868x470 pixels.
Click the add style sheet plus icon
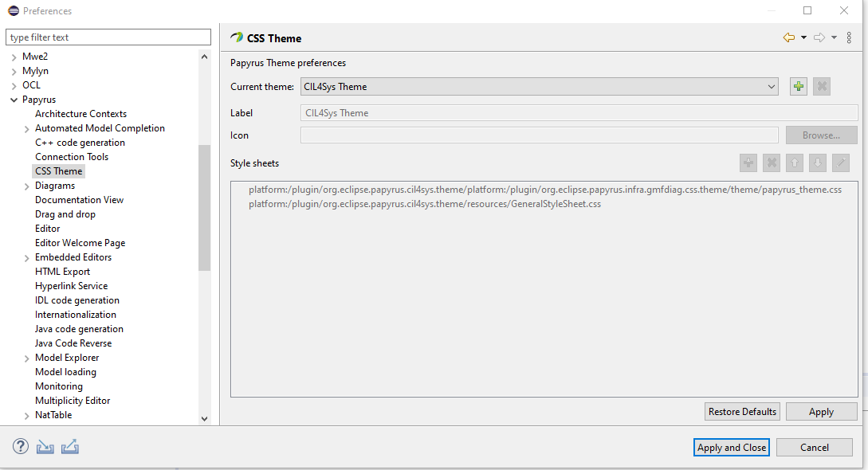[x=748, y=163]
